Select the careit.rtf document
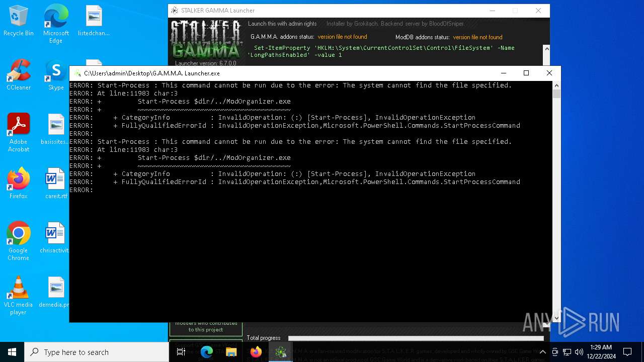The width and height of the screenshot is (644, 362). (55, 184)
